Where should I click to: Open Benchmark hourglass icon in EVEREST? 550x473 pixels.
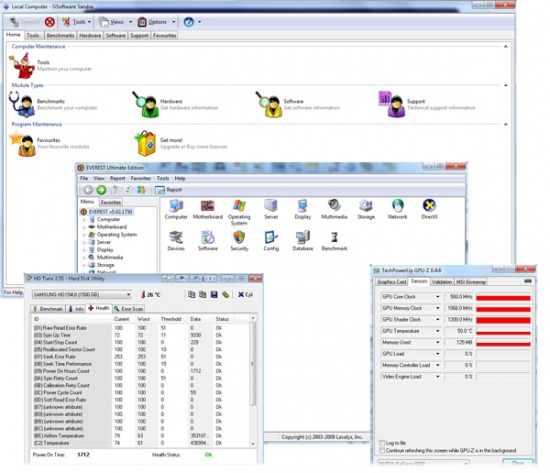334,238
